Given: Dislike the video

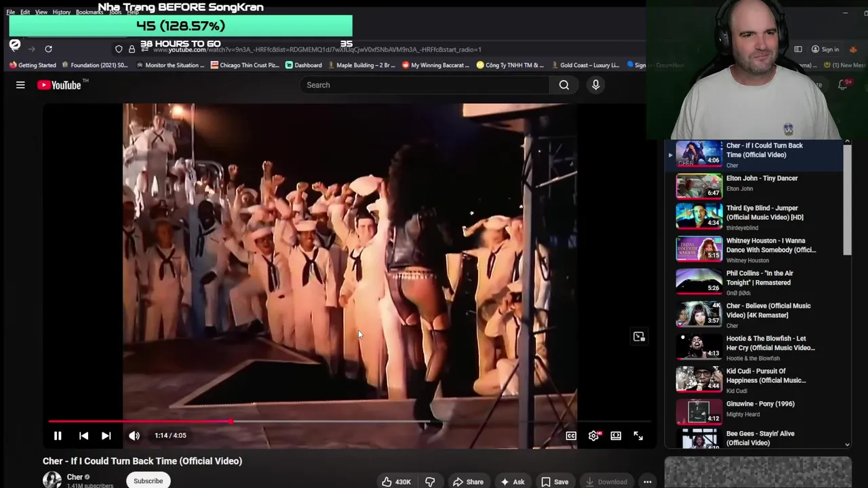Looking at the screenshot, I should [430, 482].
